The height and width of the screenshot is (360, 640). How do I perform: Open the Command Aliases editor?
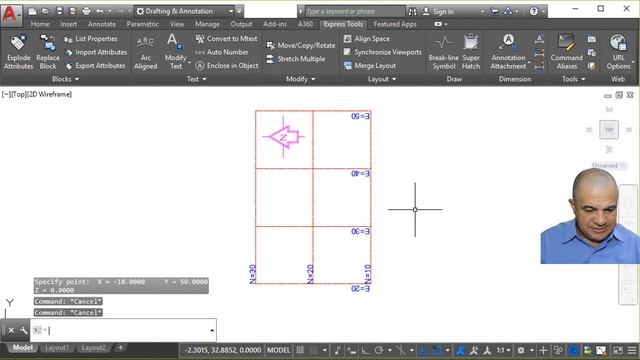pyautogui.click(x=567, y=52)
